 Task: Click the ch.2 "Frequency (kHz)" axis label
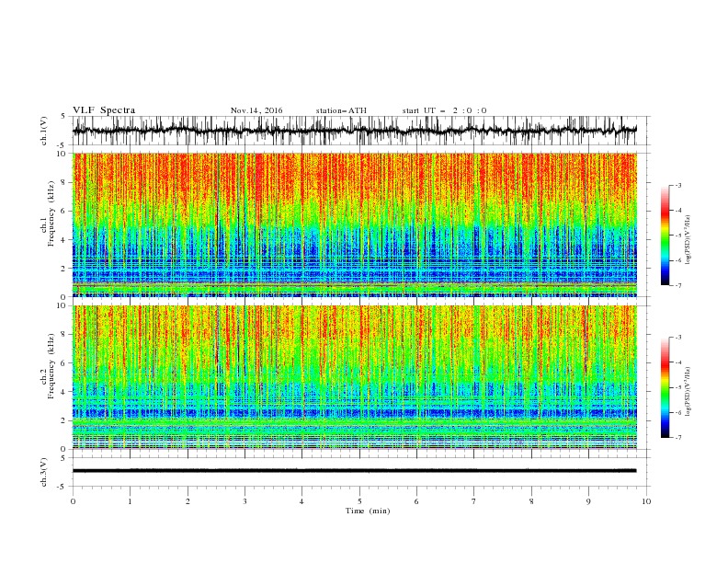(51, 366)
